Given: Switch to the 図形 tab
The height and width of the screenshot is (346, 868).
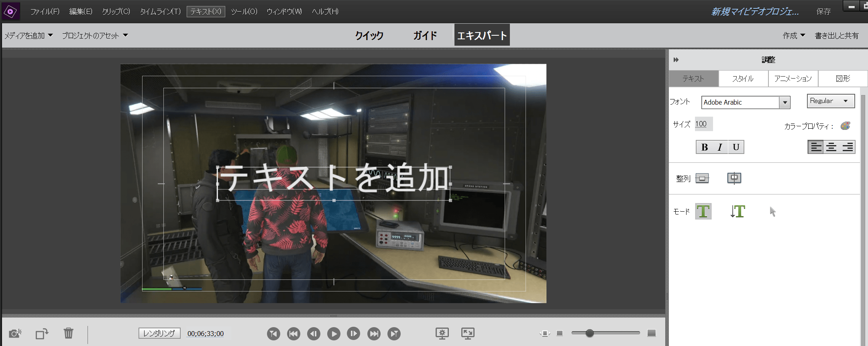Looking at the screenshot, I should pos(843,79).
